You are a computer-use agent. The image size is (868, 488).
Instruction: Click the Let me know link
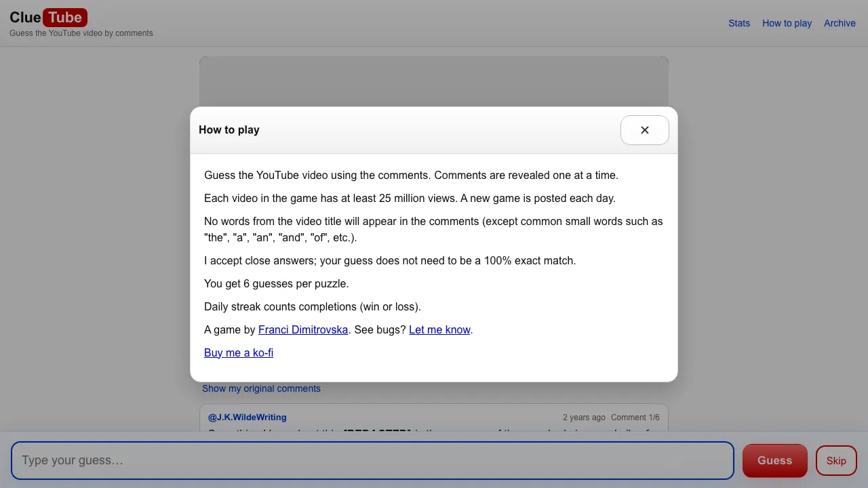coord(439,329)
